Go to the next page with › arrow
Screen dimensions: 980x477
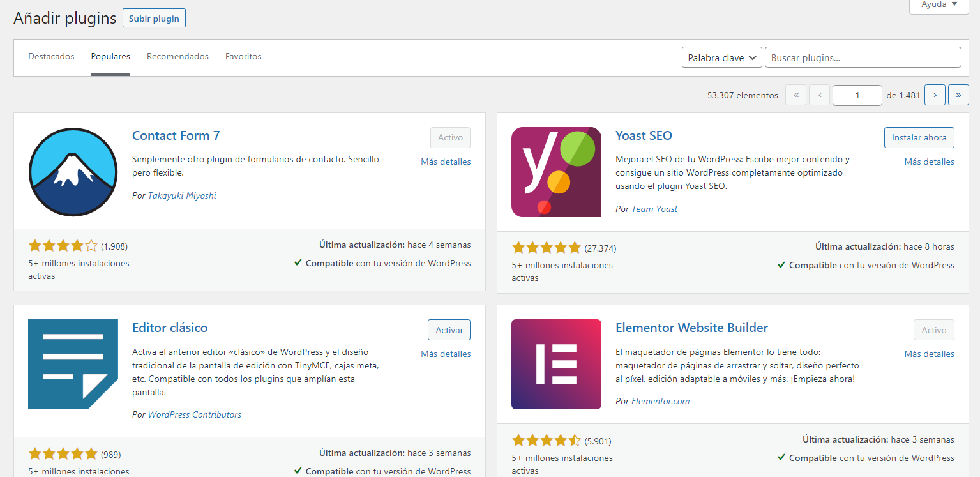click(934, 95)
